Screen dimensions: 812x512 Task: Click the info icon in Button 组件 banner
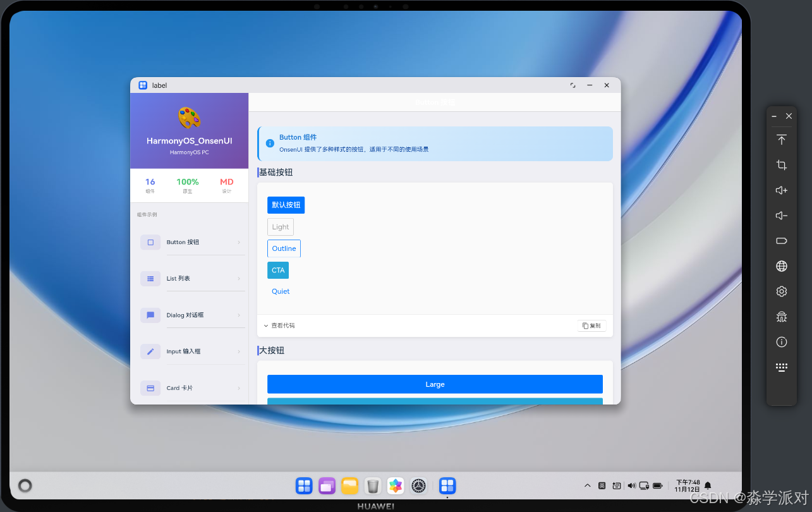[270, 143]
